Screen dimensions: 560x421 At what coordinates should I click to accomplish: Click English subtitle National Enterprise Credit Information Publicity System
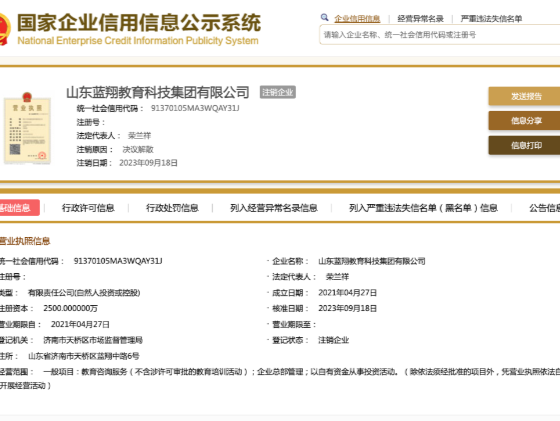coord(138,41)
